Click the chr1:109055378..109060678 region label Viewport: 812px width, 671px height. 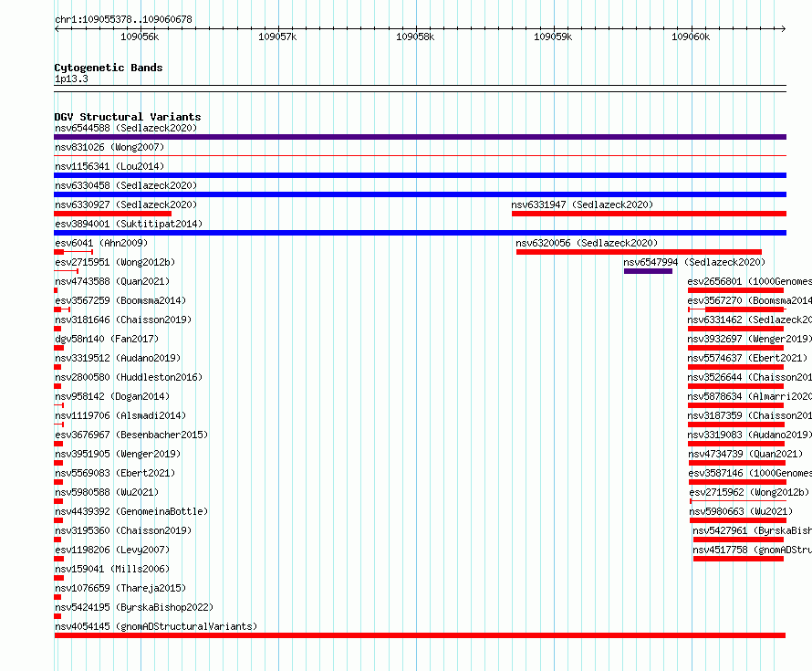(123, 20)
